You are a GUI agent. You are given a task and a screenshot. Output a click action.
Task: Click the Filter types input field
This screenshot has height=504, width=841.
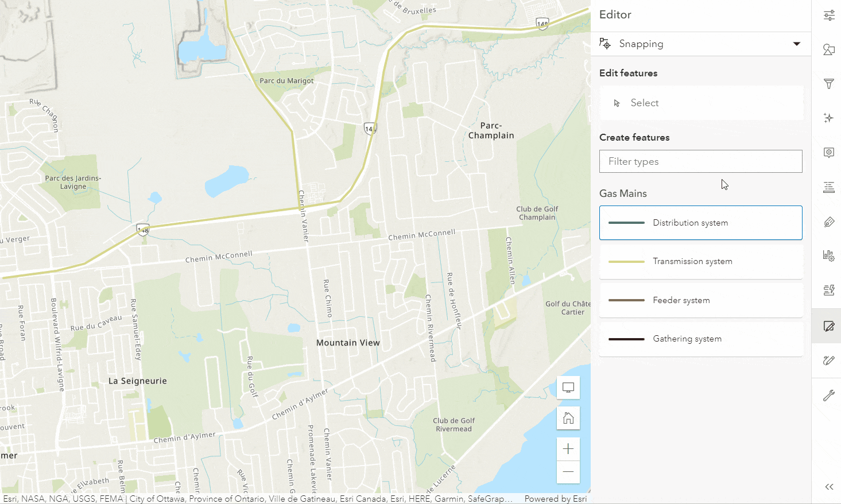point(700,161)
